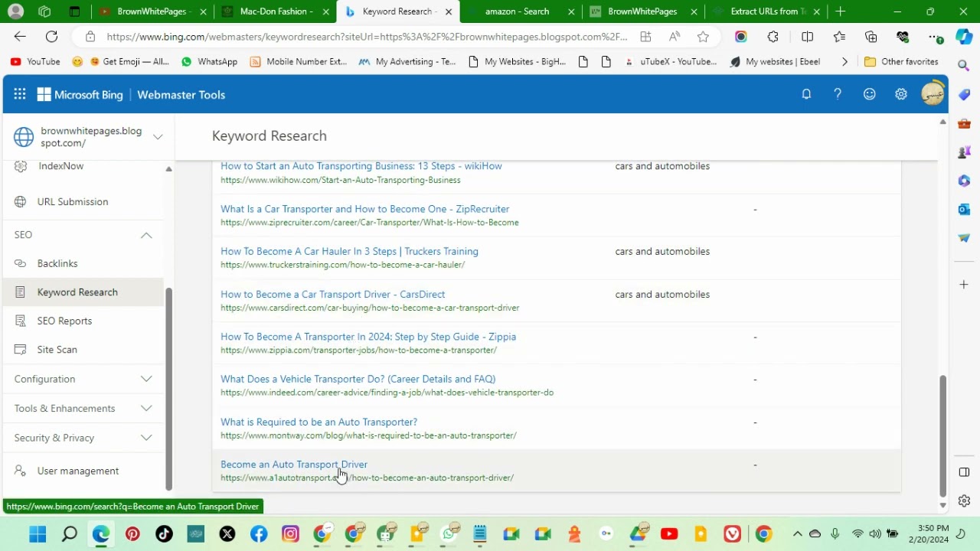The image size is (980, 551).
Task: Open URL Submission in sidebar
Action: click(x=73, y=202)
